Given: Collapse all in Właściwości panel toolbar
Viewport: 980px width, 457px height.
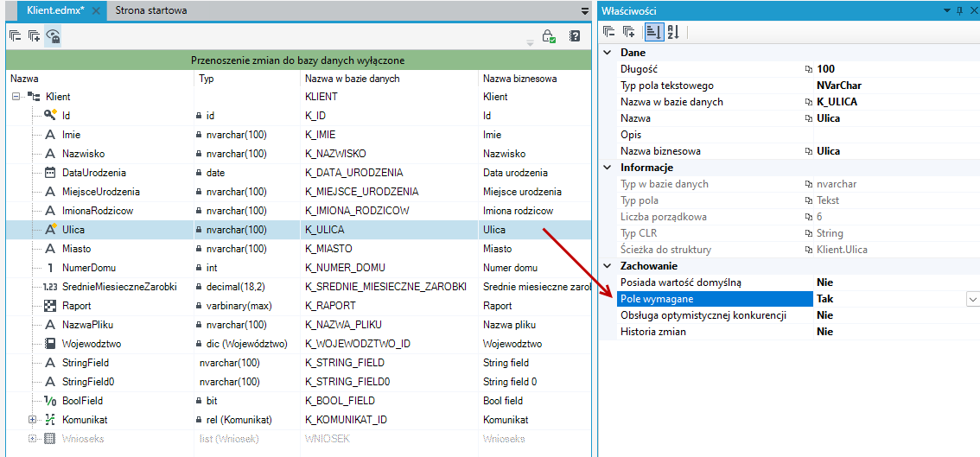Looking at the screenshot, I should [x=608, y=32].
